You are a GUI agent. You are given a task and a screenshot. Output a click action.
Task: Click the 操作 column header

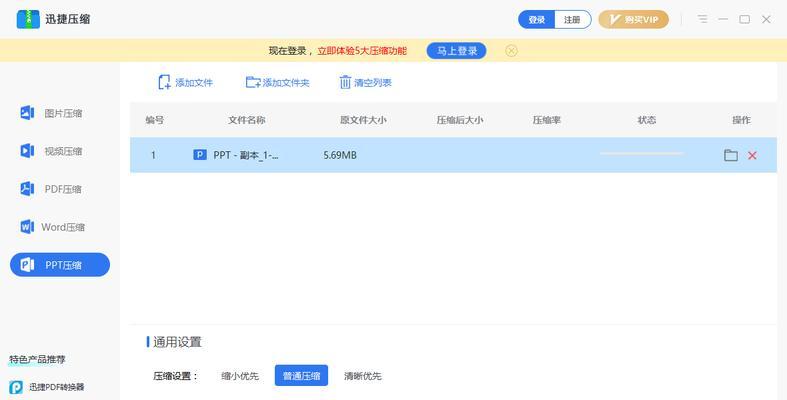pyautogui.click(x=741, y=120)
